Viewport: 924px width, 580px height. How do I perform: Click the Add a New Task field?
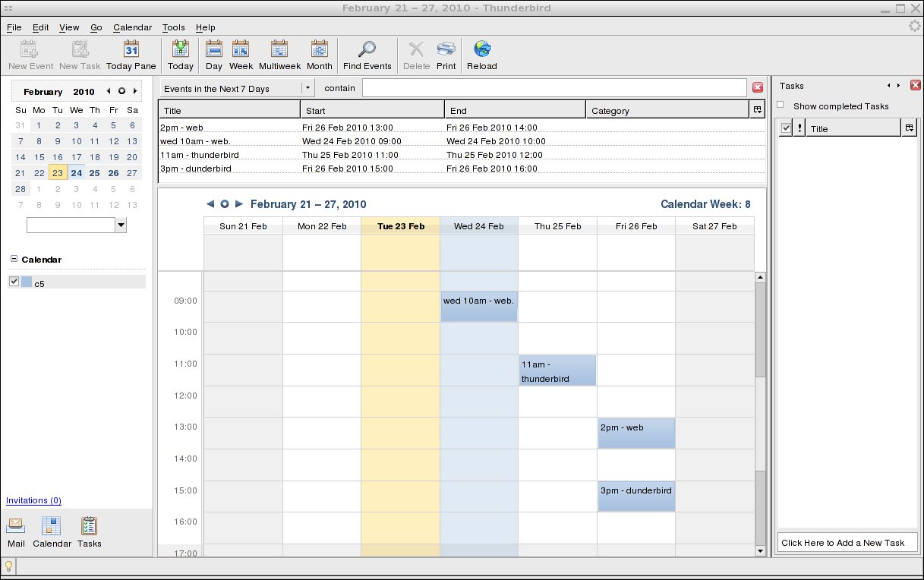tap(847, 542)
